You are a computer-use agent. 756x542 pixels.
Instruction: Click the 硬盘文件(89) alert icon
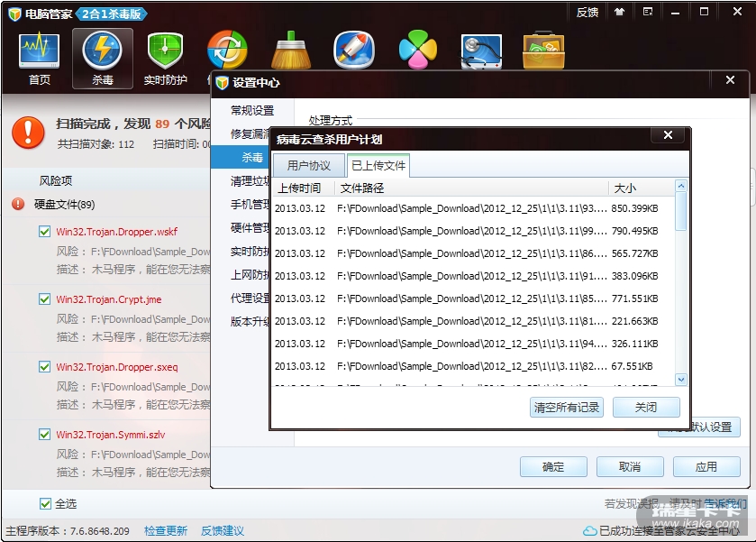pos(18,204)
